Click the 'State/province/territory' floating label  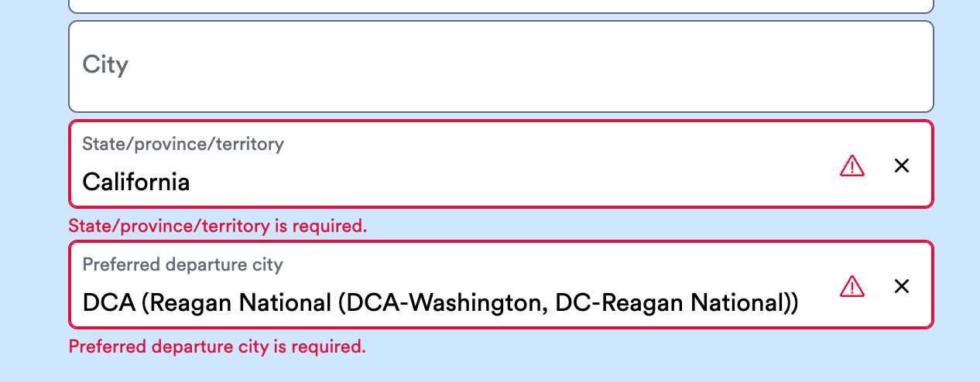tap(183, 144)
